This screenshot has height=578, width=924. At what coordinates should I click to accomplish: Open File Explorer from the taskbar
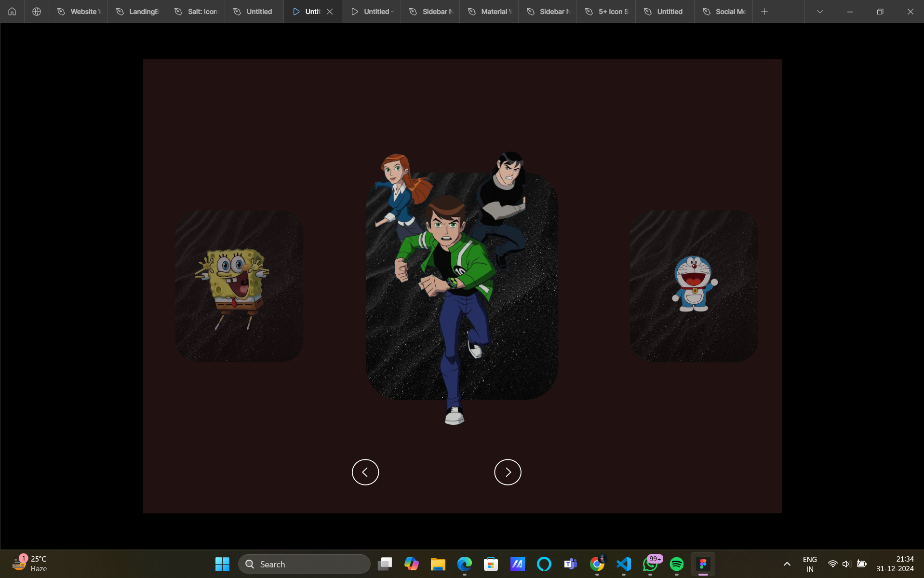[x=438, y=564]
